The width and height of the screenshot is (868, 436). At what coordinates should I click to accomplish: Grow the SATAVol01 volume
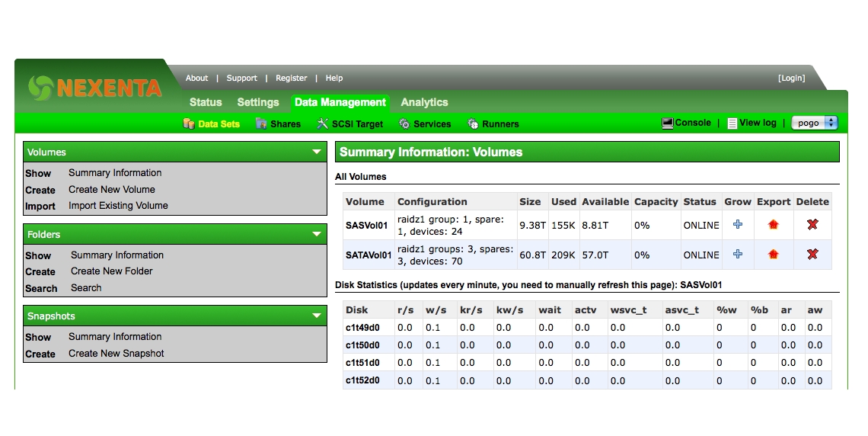point(737,255)
